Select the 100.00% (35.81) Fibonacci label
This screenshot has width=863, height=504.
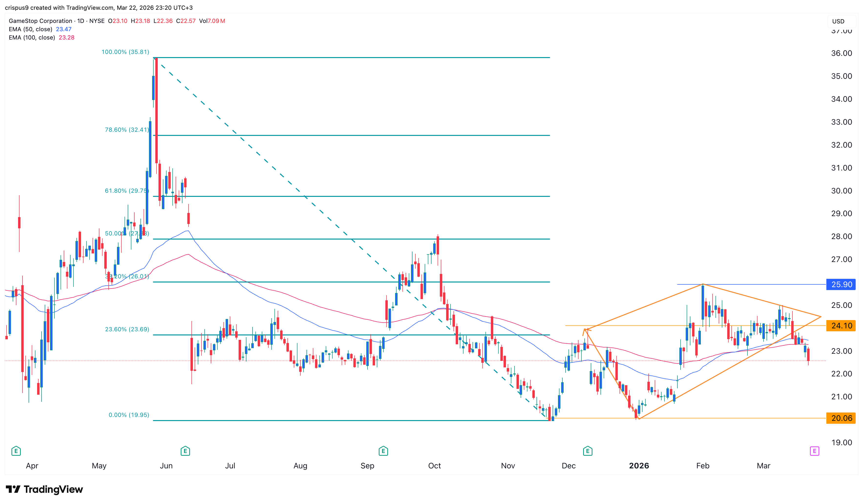coord(125,52)
